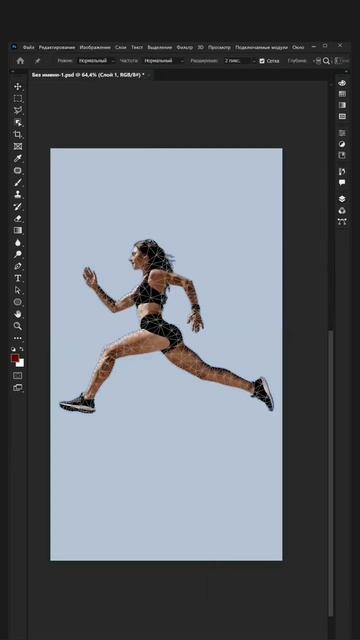The width and height of the screenshot is (360, 640).
Task: Select the Frame tool
Action: [x=18, y=147]
